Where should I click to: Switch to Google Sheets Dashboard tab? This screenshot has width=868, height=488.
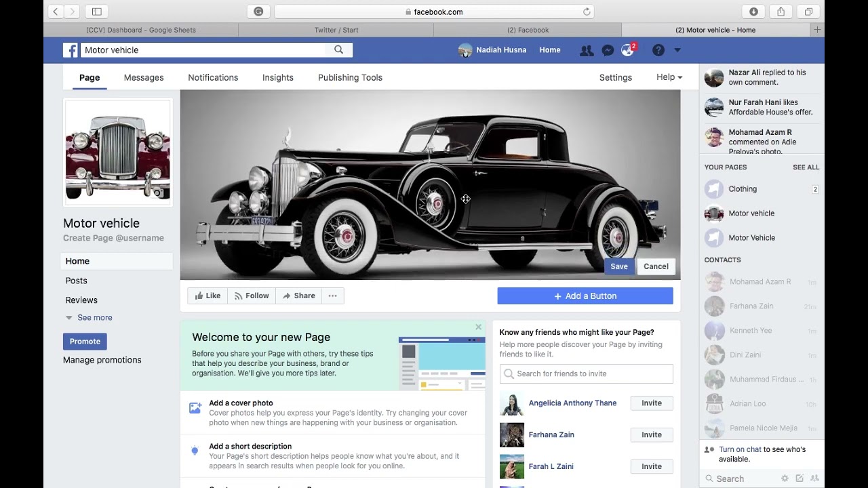(x=141, y=30)
